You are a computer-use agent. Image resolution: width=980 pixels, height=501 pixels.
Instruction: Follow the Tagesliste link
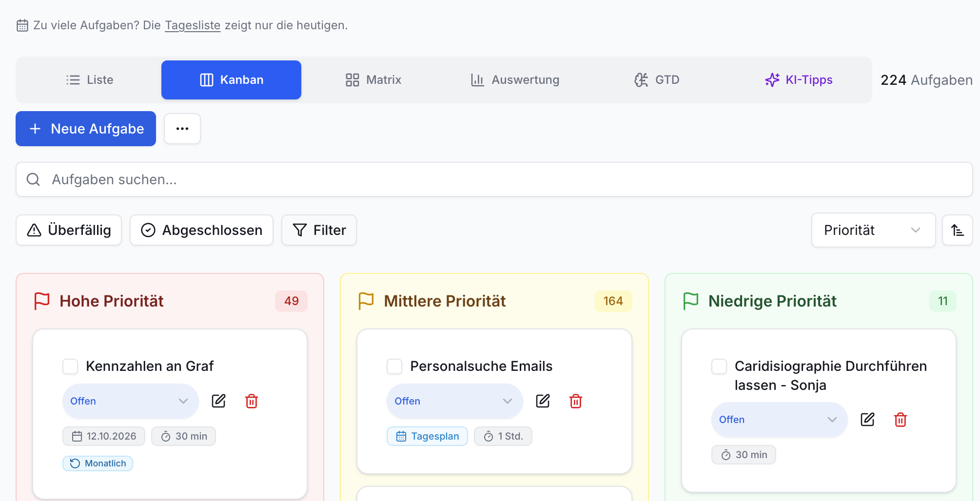tap(193, 25)
